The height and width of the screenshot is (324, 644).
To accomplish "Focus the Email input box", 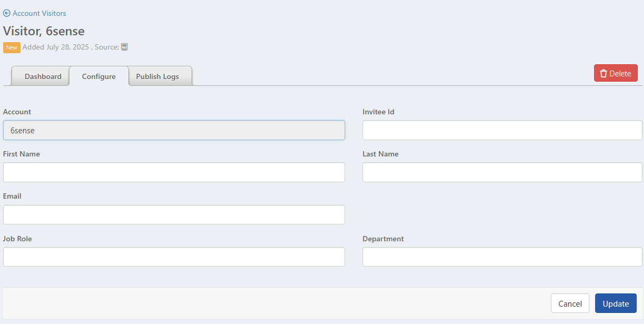I will [x=174, y=214].
